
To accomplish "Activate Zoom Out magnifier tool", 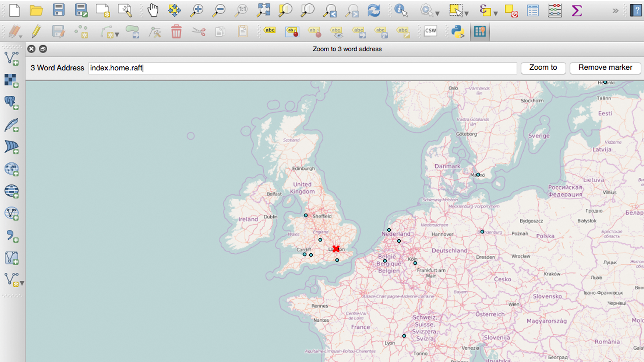I will pyautogui.click(x=219, y=10).
